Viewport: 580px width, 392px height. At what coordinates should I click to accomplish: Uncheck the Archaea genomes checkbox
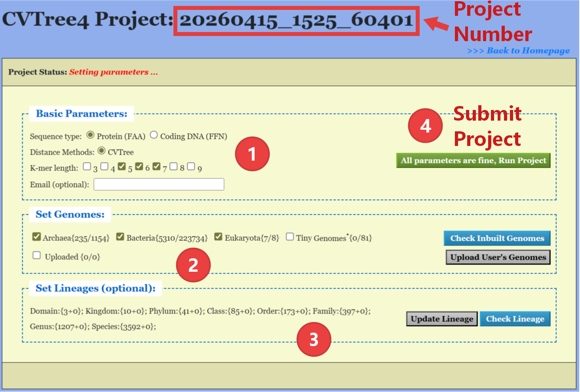pos(36,237)
